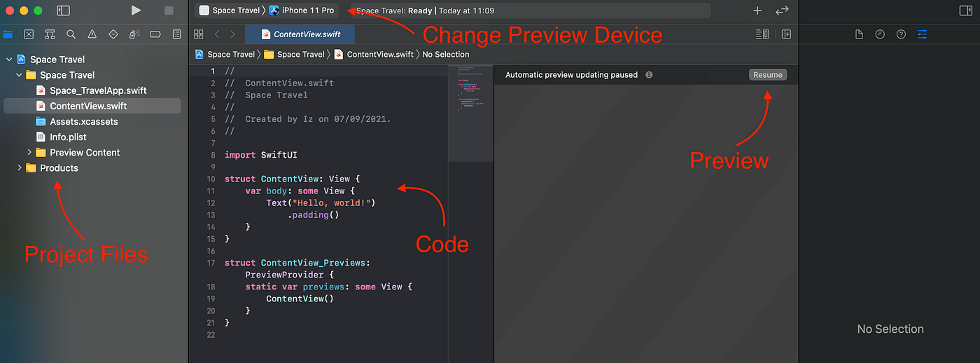Click the "import SwiftUI" code line
Image resolution: width=980 pixels, height=363 pixels.
pos(261,155)
